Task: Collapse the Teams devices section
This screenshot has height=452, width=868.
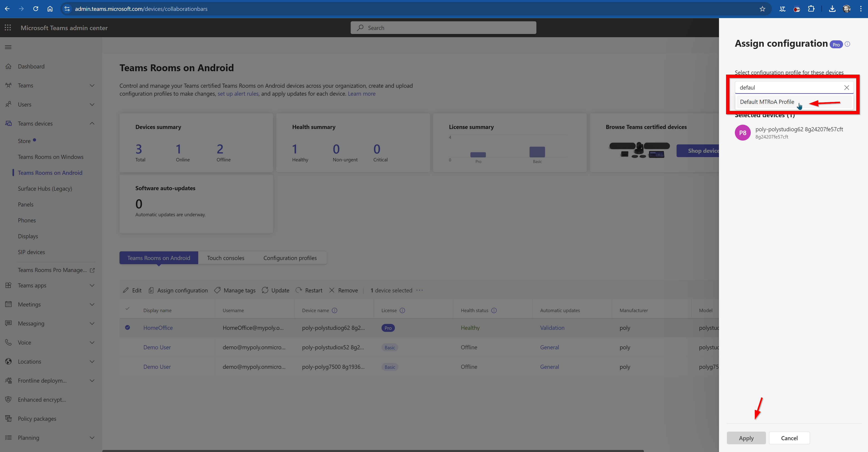Action: [92, 124]
